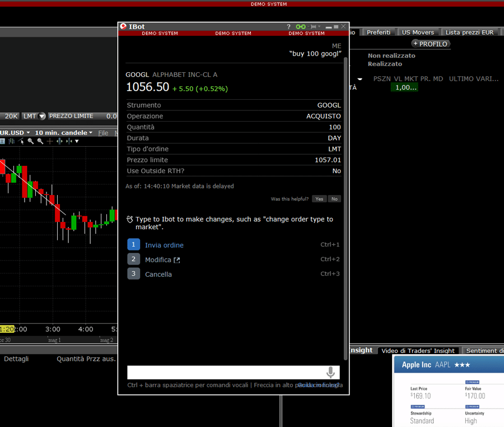
Task: Click Use Outside RTH? No value
Action: click(337, 171)
